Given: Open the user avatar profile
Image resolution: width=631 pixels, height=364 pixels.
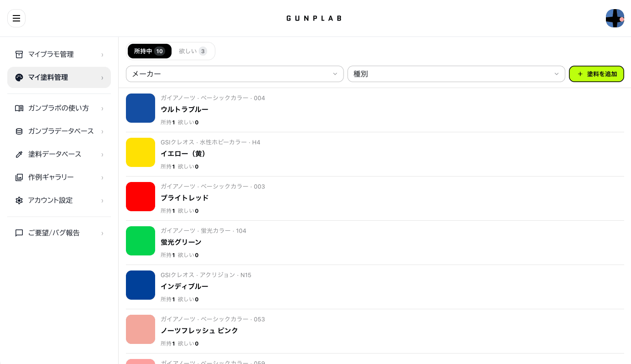Looking at the screenshot, I should tap(615, 18).
